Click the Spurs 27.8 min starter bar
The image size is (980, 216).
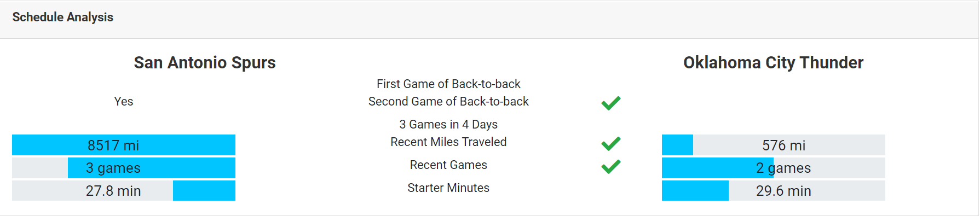[x=124, y=190]
